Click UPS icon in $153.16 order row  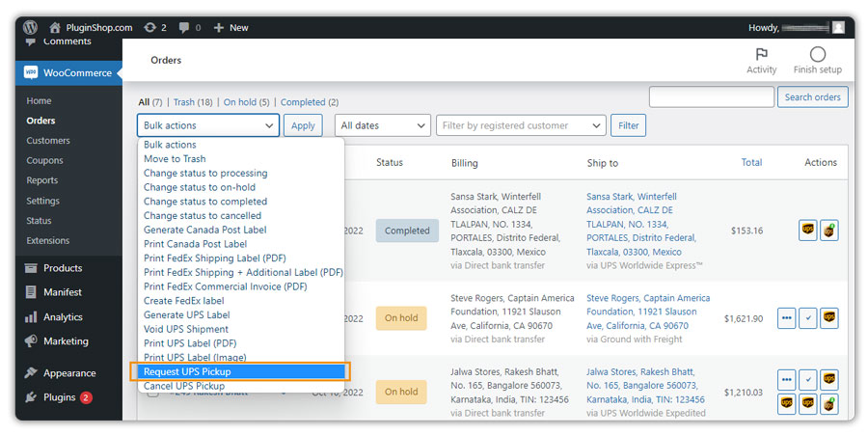(x=807, y=230)
